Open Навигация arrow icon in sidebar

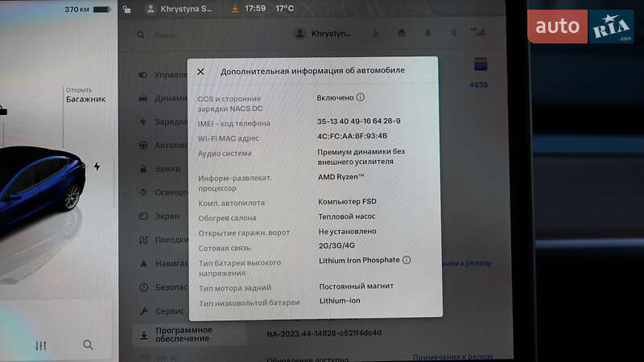pyautogui.click(x=143, y=264)
